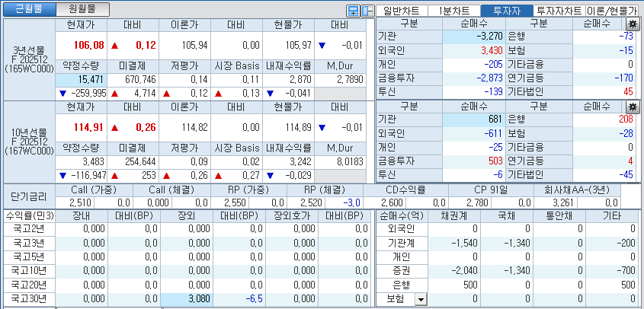Click 국고30년 장외 yield cell 3,080
Image resolution: width=644 pixels, height=309 pixels.
(x=187, y=299)
